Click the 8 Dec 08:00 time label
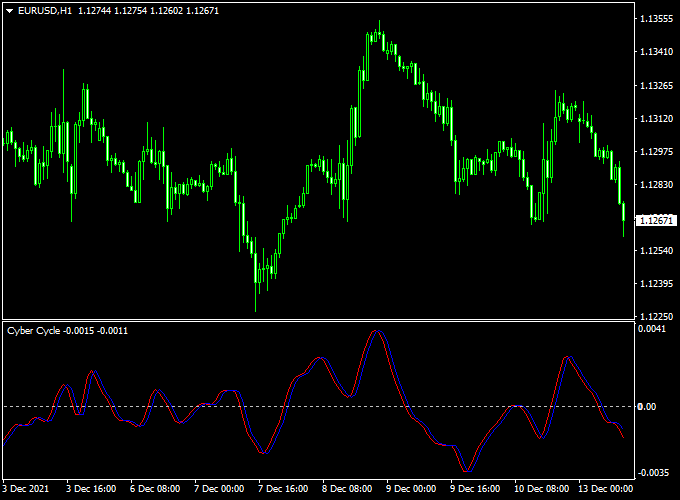This screenshot has height=500, width=680. 347,489
